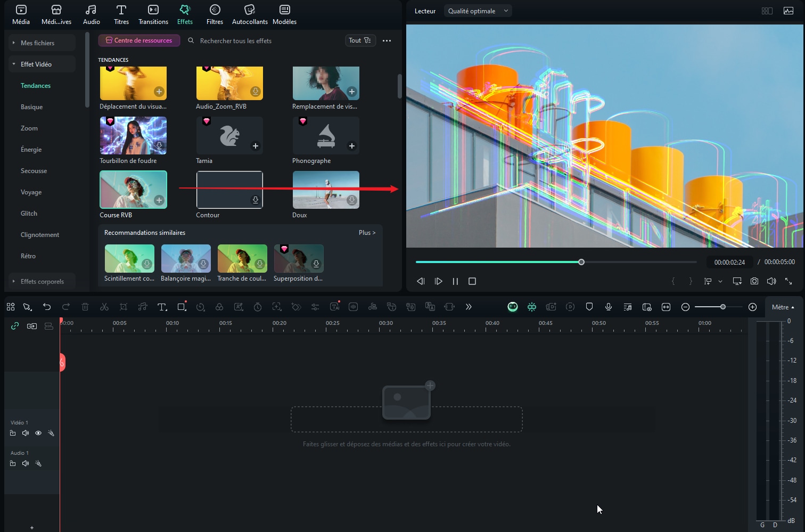This screenshot has height=532, width=805.
Task: Add a marker with the shield icon
Action: (x=589, y=307)
